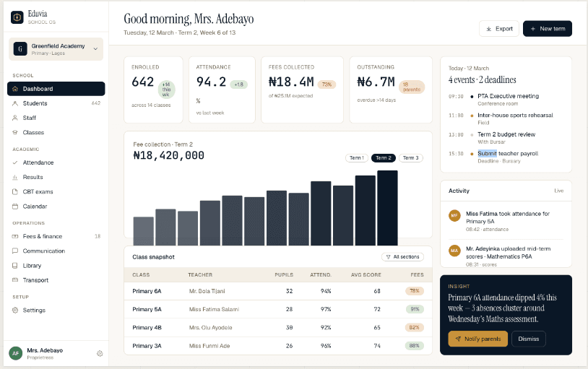Open Submit teacher payroll deadline
588x369 pixels.
(x=506, y=157)
